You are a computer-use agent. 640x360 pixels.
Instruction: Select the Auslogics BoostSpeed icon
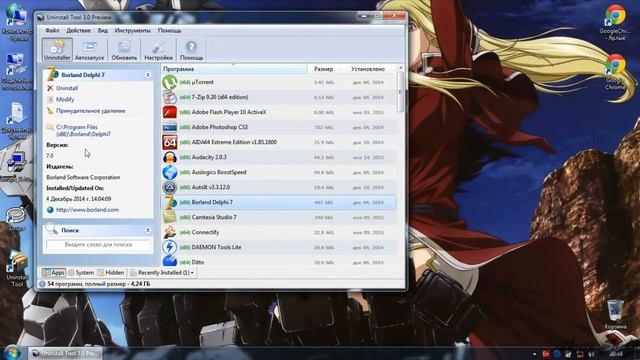[x=169, y=172]
